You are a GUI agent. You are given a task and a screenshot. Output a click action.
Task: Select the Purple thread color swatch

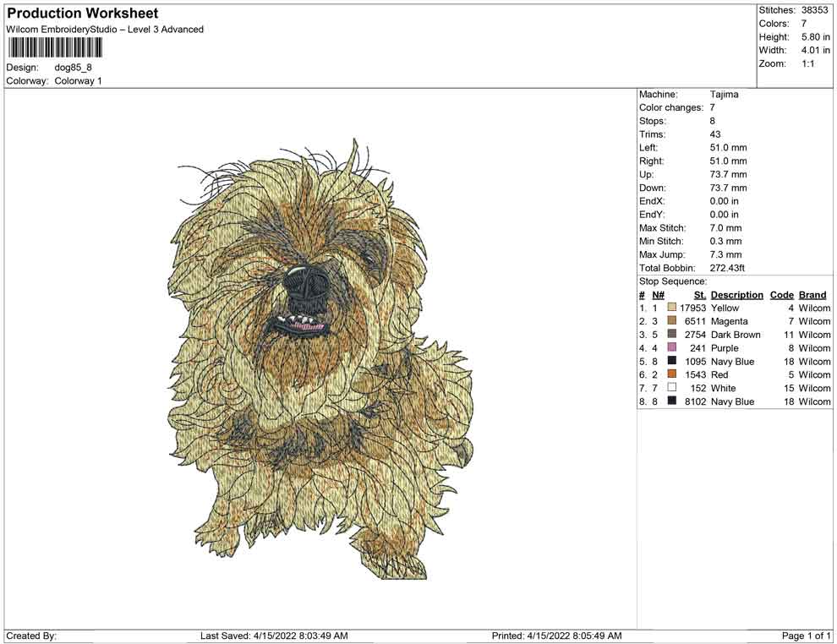click(672, 348)
